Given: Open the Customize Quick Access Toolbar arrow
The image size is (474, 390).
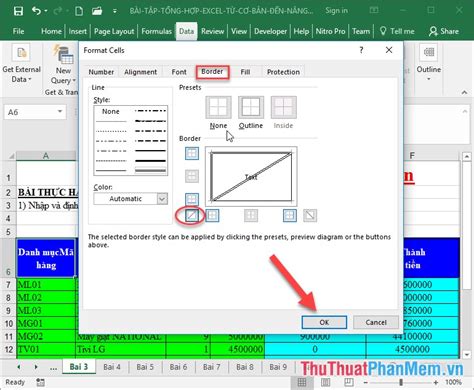Looking at the screenshot, I should 115,11.
